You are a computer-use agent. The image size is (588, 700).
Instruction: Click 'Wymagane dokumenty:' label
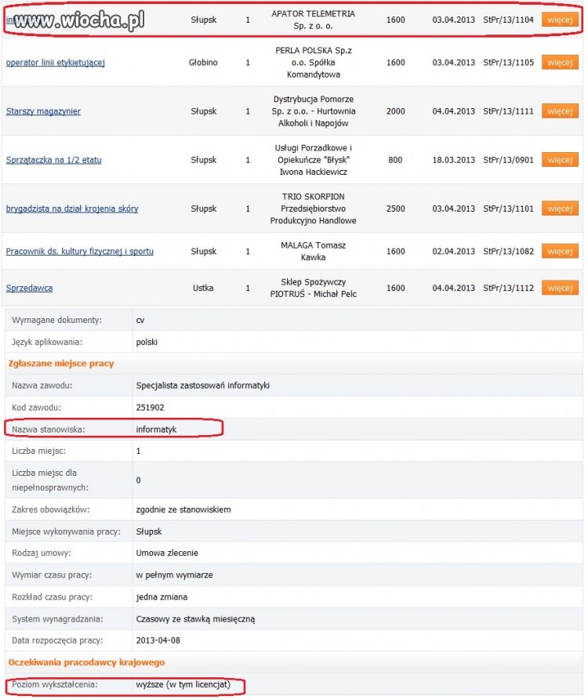[x=56, y=320]
